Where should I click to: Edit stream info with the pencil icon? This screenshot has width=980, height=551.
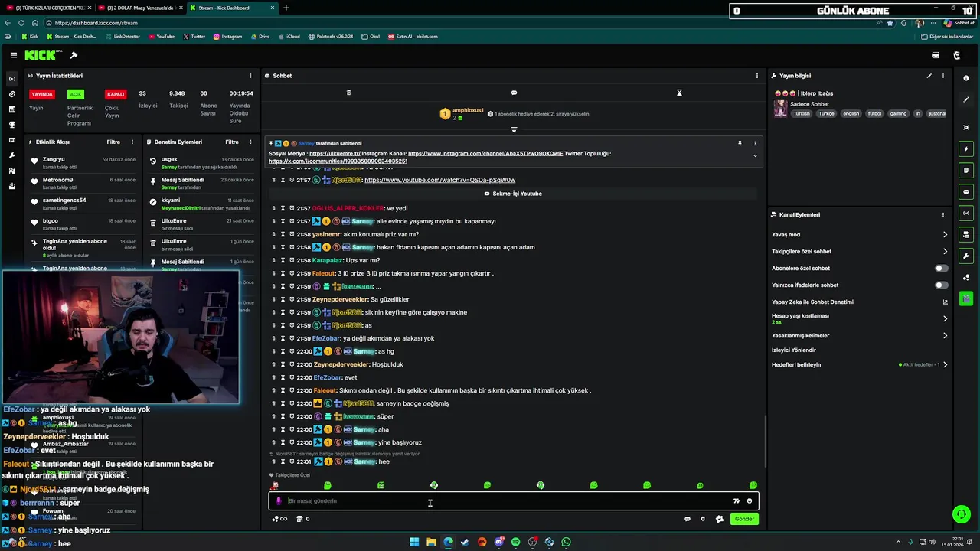[929, 76]
